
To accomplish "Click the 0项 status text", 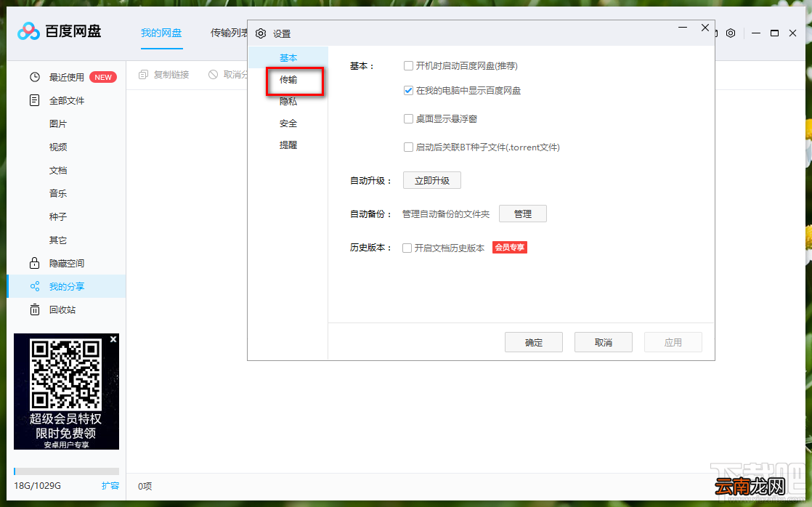I will [x=145, y=486].
